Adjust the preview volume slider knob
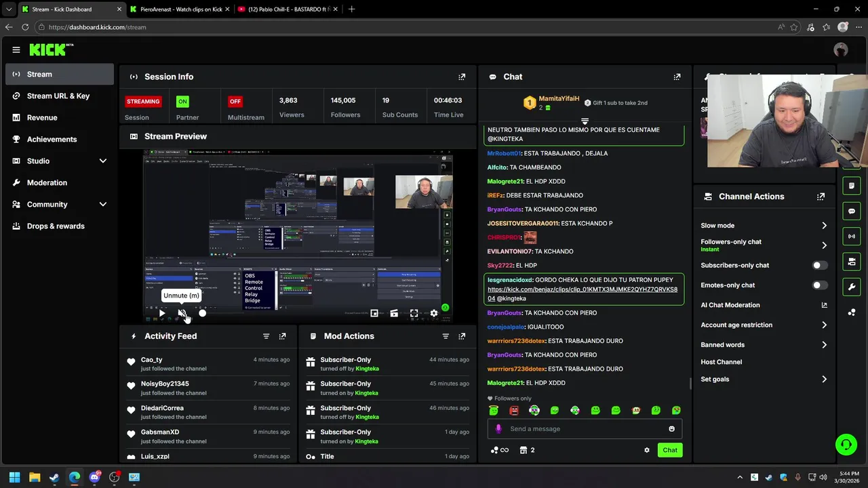This screenshot has height=488, width=868. click(202, 313)
